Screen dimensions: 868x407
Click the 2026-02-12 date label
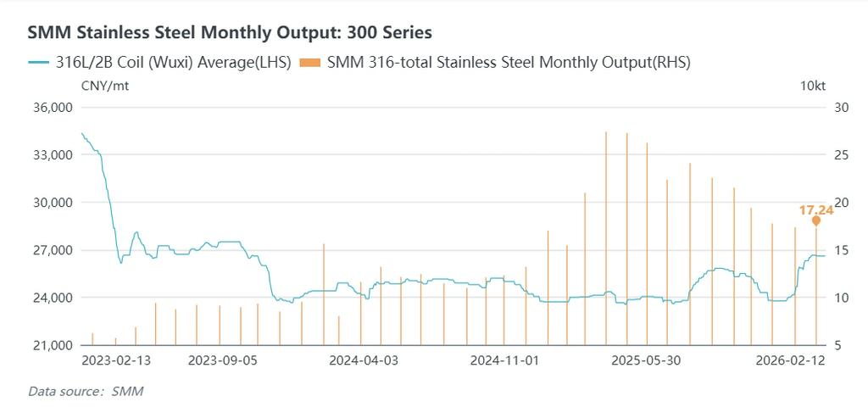coord(788,360)
